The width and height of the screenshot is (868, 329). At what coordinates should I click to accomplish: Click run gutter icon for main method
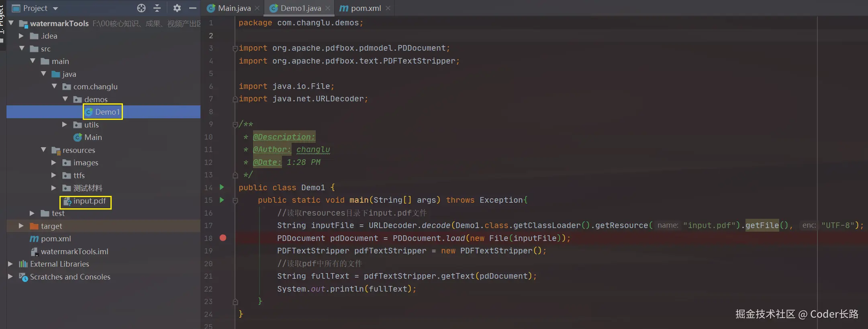coord(222,200)
